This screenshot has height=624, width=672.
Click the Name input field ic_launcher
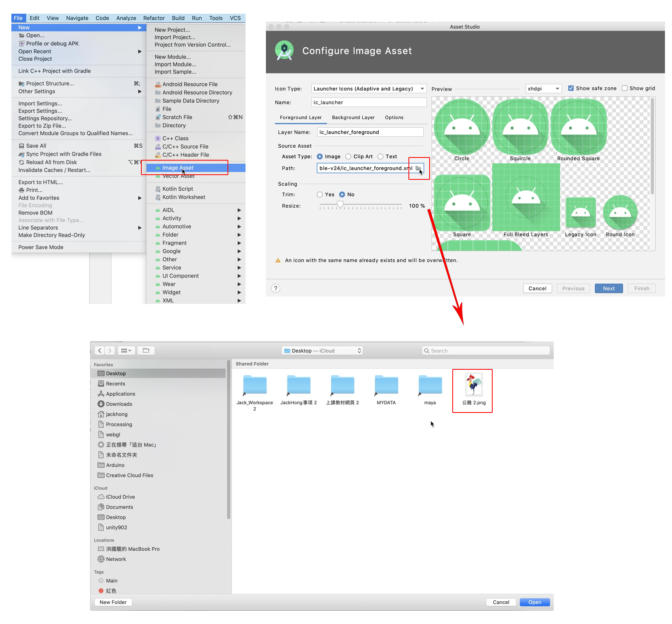coord(369,102)
